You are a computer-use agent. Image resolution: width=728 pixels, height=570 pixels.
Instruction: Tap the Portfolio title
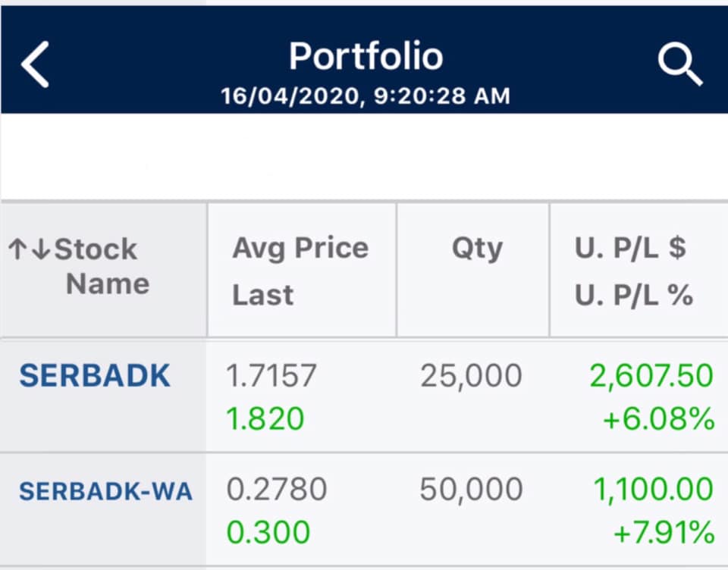point(366,56)
